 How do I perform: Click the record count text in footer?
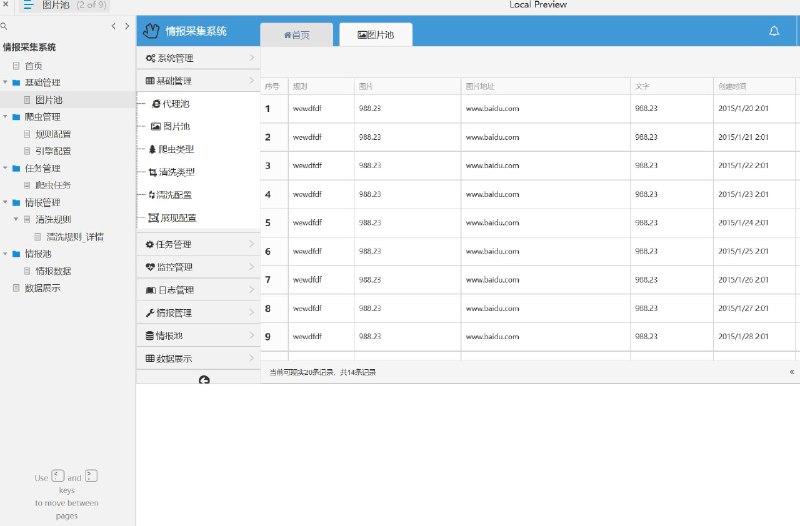(x=322, y=372)
